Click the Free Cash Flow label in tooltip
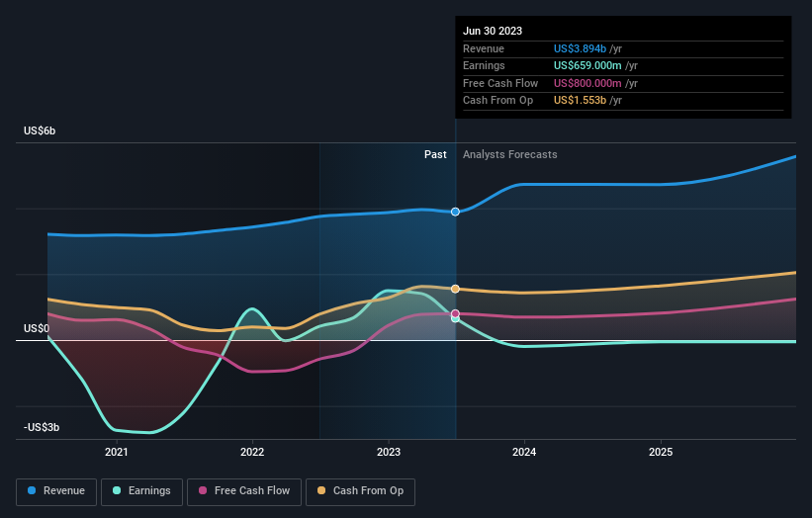This screenshot has width=812, height=518. (x=500, y=83)
